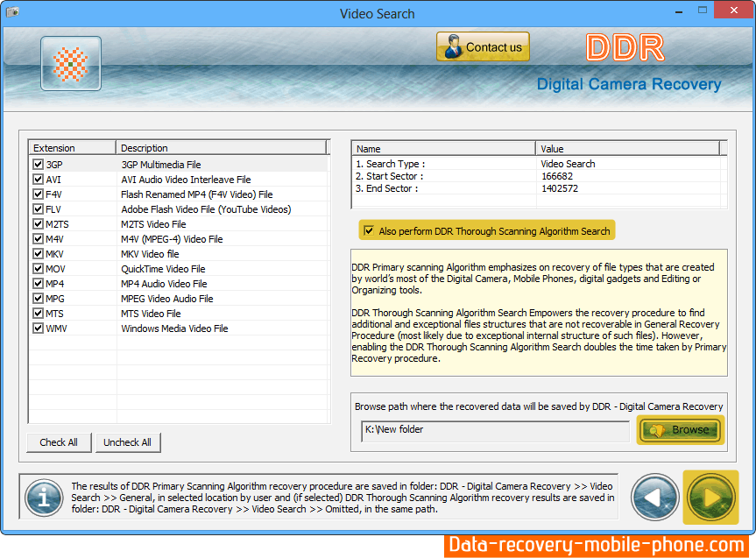The image size is (756, 558).
Task: Click the blue back arrow button
Action: [654, 498]
